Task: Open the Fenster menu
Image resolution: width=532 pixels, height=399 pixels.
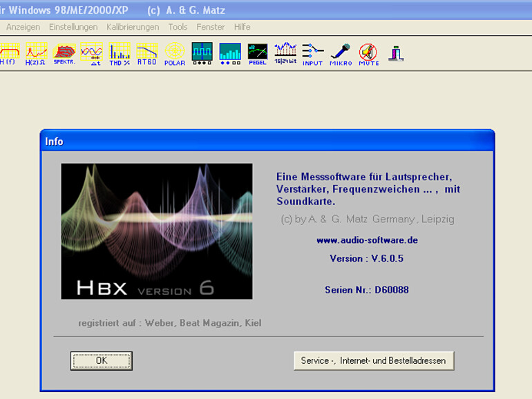Action: tap(210, 27)
